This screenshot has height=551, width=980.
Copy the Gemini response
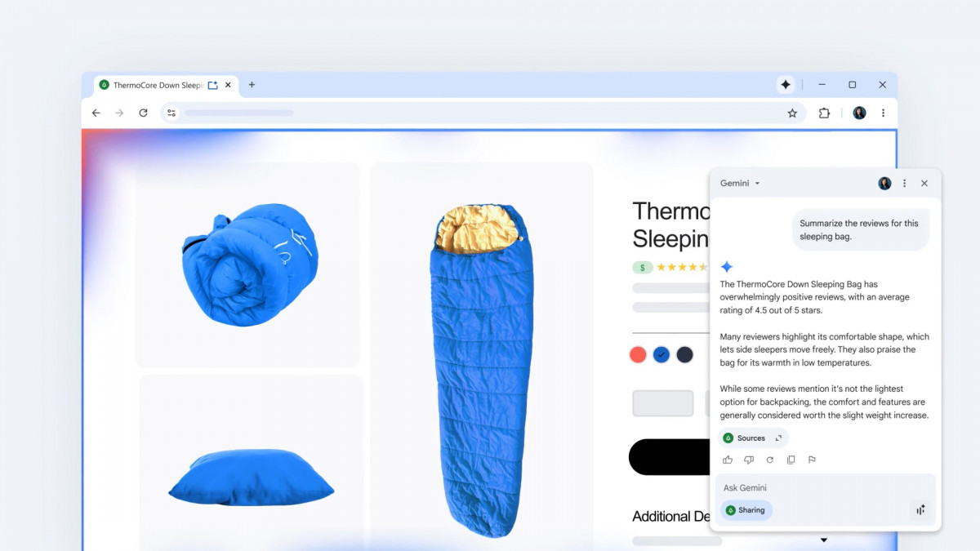791,460
